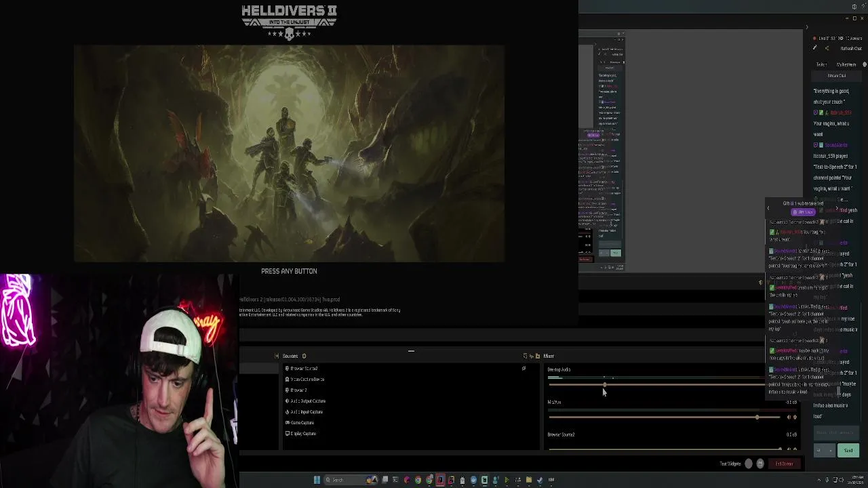Click the Send button in chat
Image resolution: width=868 pixels, height=488 pixels.
(848, 450)
